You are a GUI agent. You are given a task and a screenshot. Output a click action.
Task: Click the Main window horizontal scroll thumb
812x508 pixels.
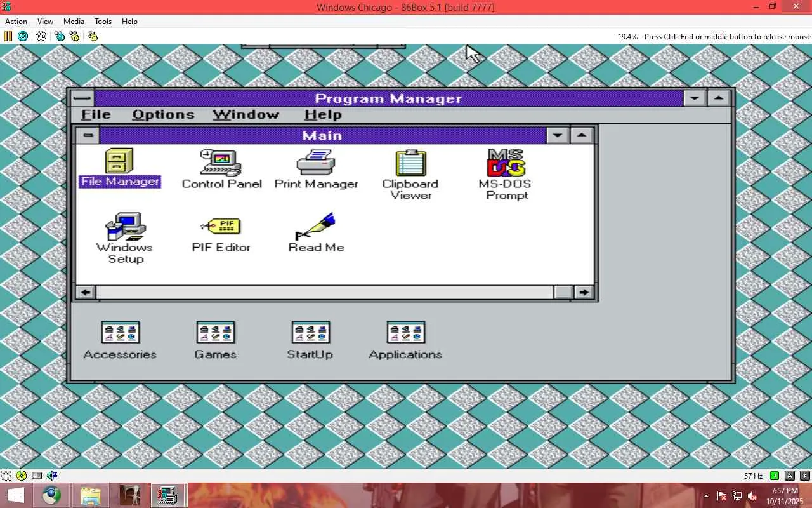tap(563, 292)
